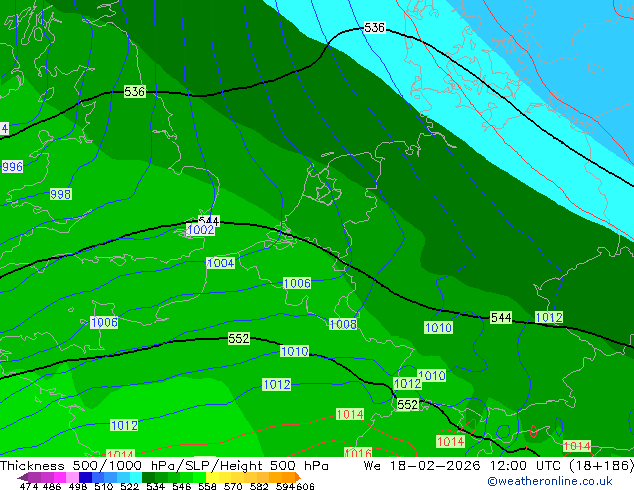Click the 544 label overlapping the 1002 label
This screenshot has height=490, width=634.
(209, 220)
